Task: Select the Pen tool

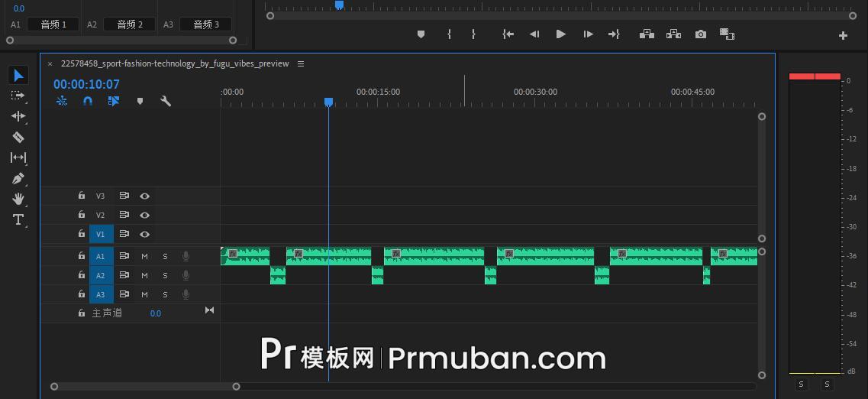Action: tap(18, 178)
